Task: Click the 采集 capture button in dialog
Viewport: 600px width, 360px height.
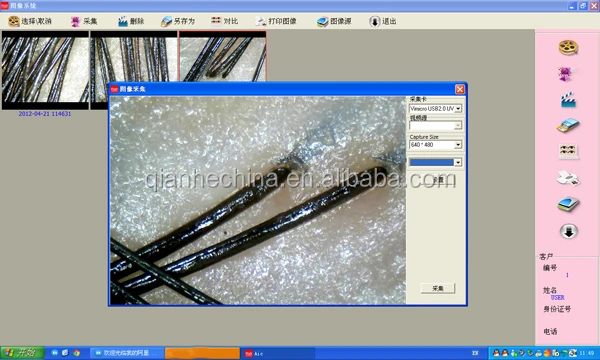Action: [x=438, y=288]
